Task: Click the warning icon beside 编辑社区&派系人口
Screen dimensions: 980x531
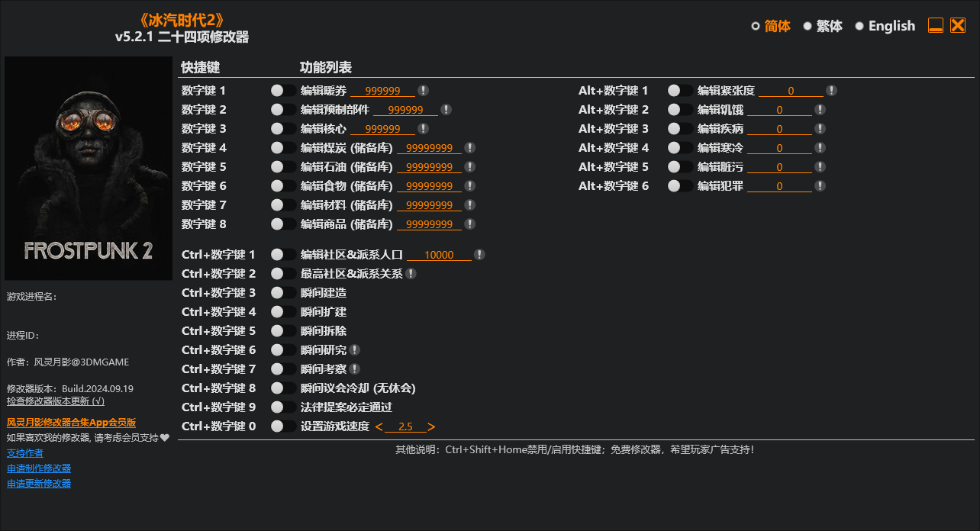Action: click(x=480, y=254)
